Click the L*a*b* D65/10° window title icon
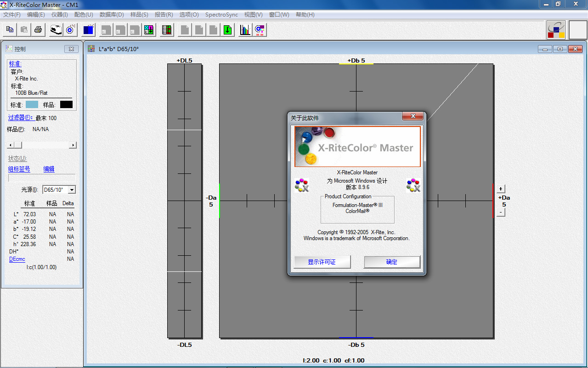This screenshot has height=368, width=588. [x=91, y=48]
